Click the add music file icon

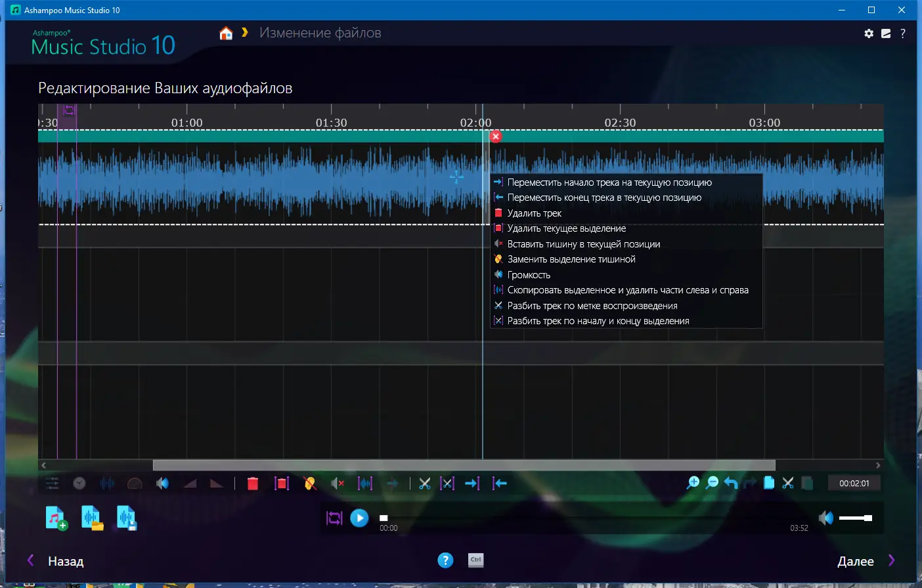click(x=56, y=518)
